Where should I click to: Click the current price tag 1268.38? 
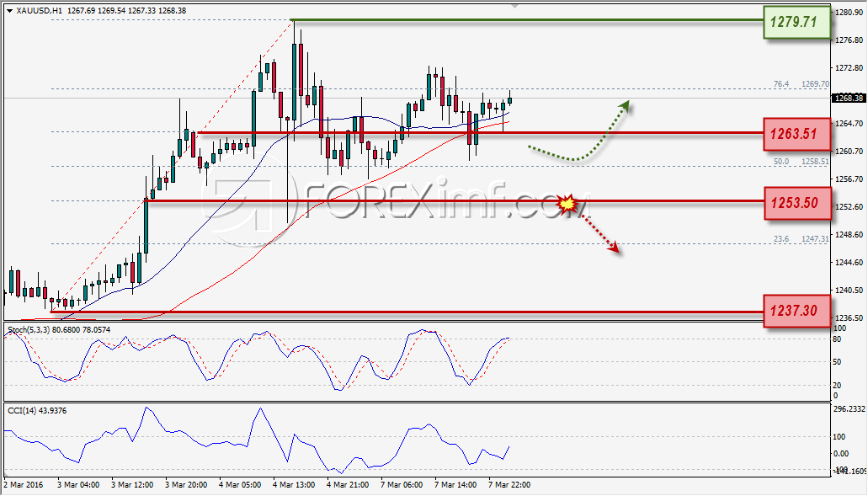pos(848,98)
